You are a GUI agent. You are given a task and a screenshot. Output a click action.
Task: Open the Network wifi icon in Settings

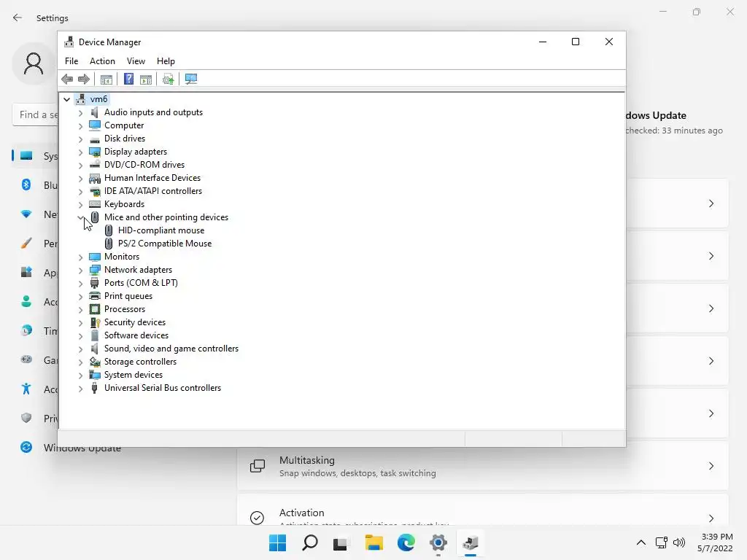pos(26,214)
